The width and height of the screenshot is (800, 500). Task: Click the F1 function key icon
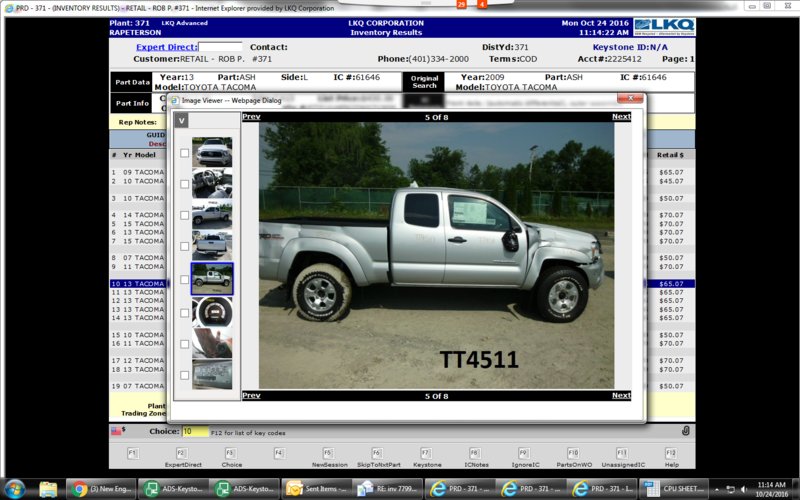pyautogui.click(x=133, y=453)
